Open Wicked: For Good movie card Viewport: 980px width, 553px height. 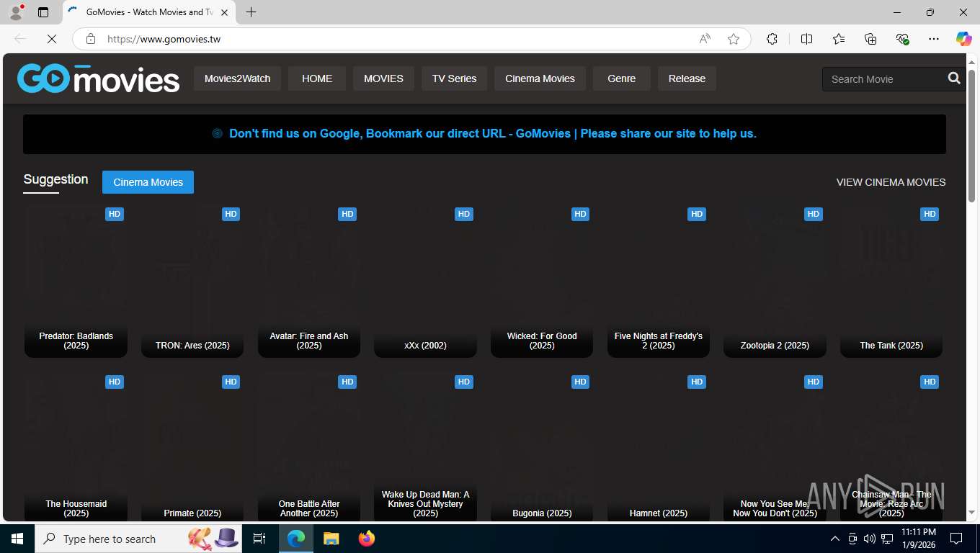[542, 281]
